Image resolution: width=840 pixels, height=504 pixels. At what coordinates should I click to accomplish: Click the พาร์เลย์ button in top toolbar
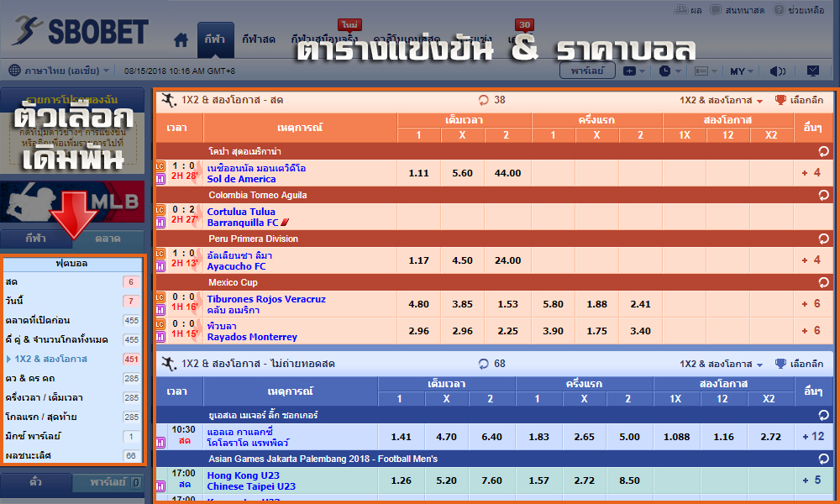587,71
